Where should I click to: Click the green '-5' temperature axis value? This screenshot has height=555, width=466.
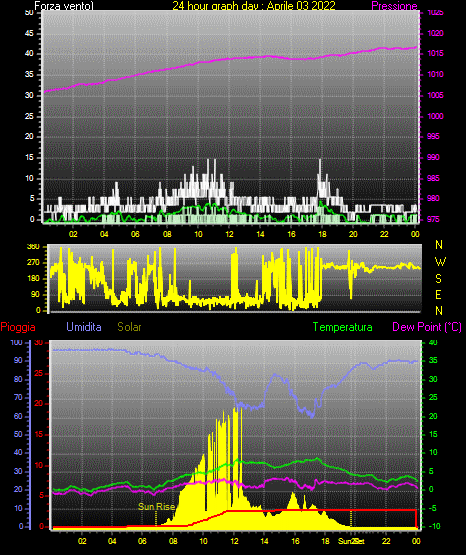pos(432,508)
